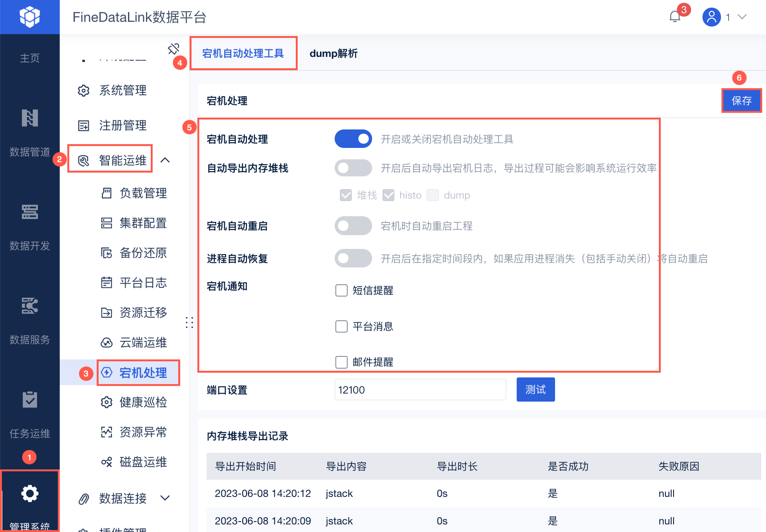Click the 端口设置 port input field
The height and width of the screenshot is (532, 766).
pos(420,390)
